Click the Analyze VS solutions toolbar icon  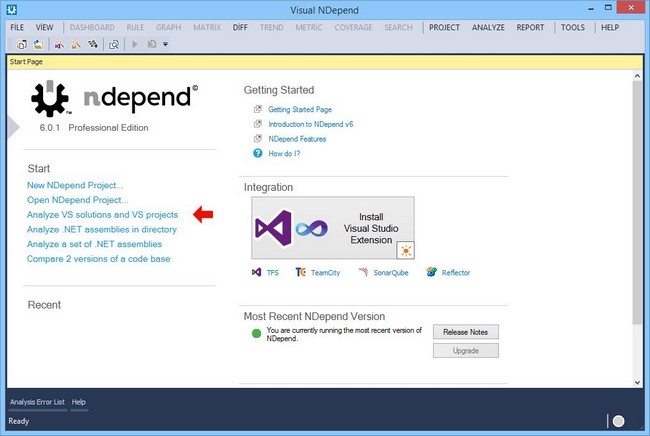(59, 44)
